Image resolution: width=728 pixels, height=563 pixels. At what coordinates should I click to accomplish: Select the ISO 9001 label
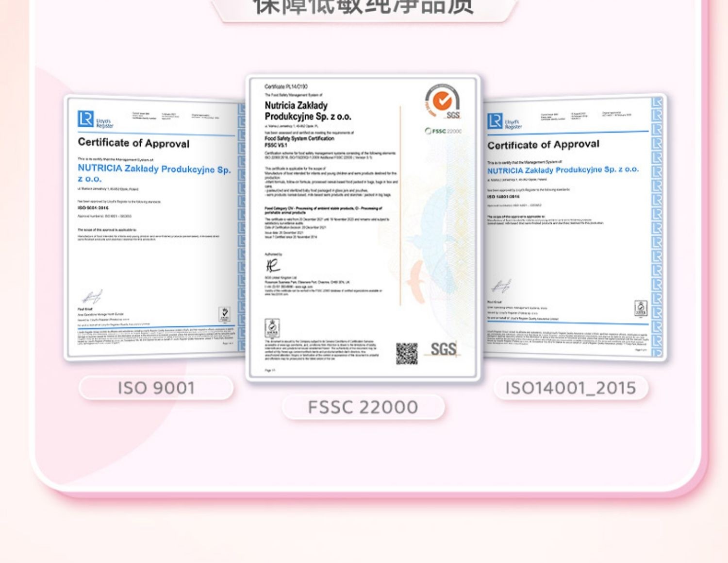[x=156, y=388]
